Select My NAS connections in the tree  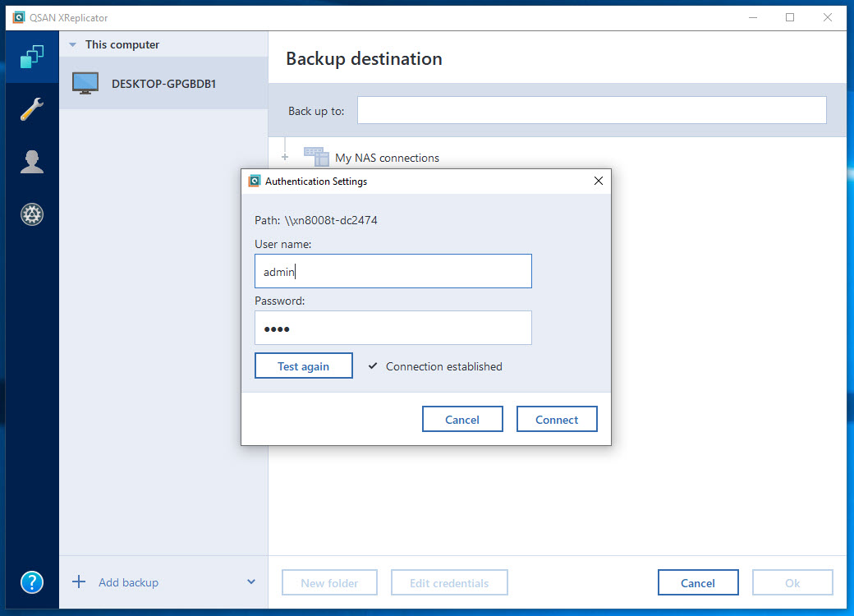click(x=388, y=158)
